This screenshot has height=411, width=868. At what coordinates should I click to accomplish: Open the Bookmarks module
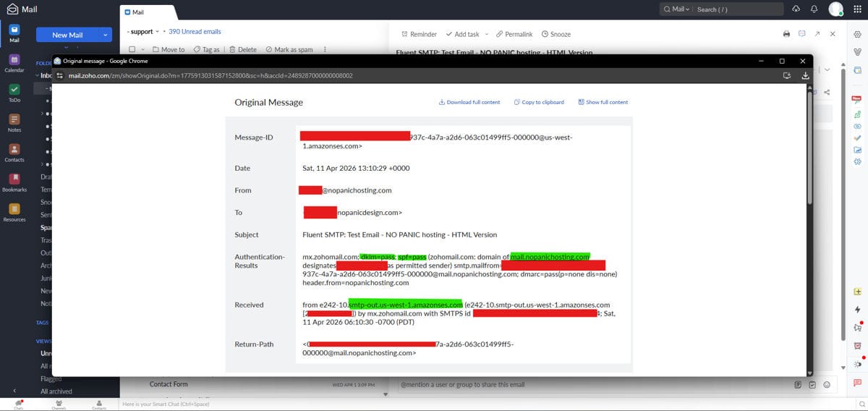point(14,182)
